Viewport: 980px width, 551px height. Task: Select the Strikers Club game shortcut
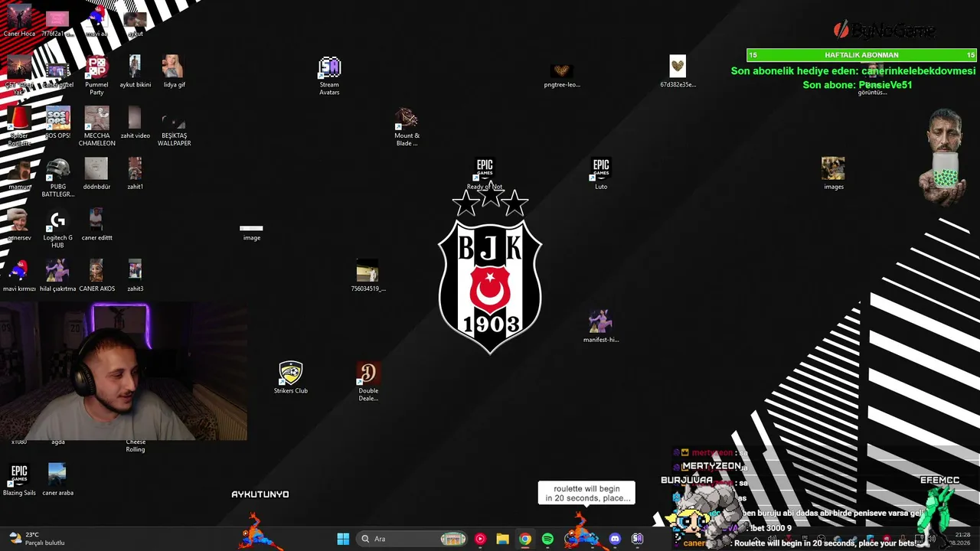[x=290, y=378]
